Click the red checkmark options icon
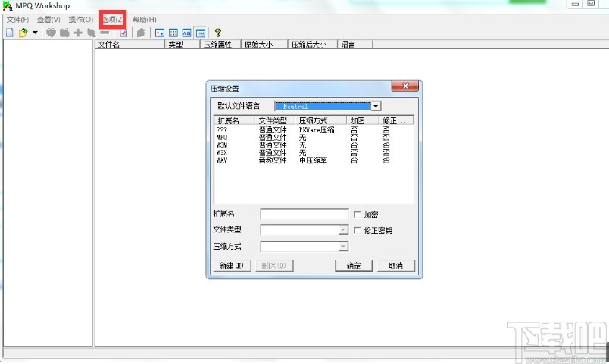This screenshot has height=364, width=609. 123,33
